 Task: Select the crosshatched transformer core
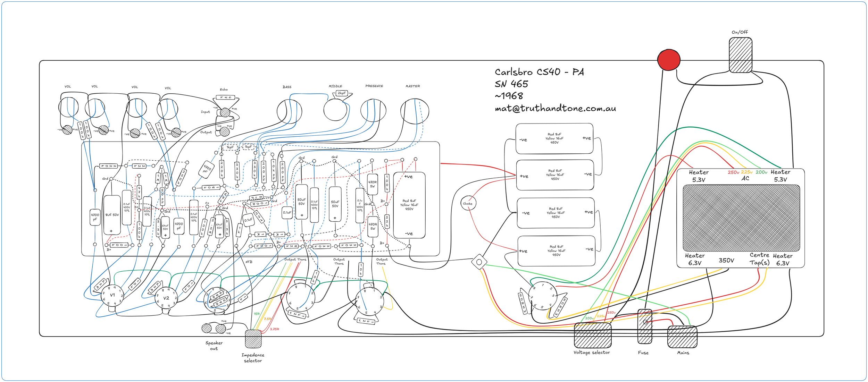click(x=741, y=218)
